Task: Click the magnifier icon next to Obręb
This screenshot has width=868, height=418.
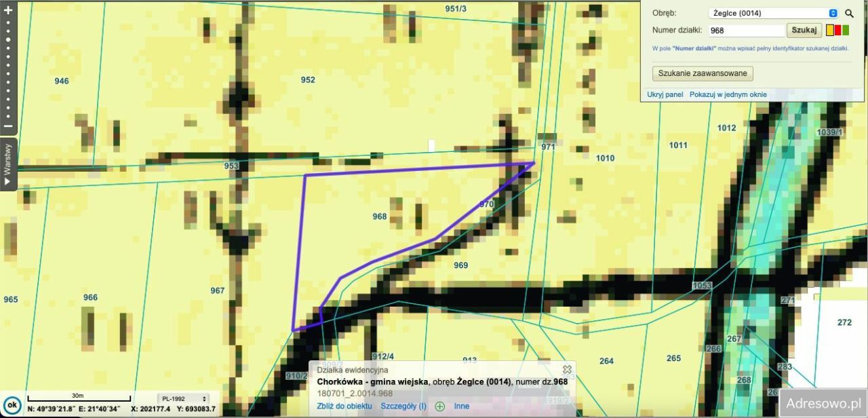Action: pyautogui.click(x=849, y=13)
